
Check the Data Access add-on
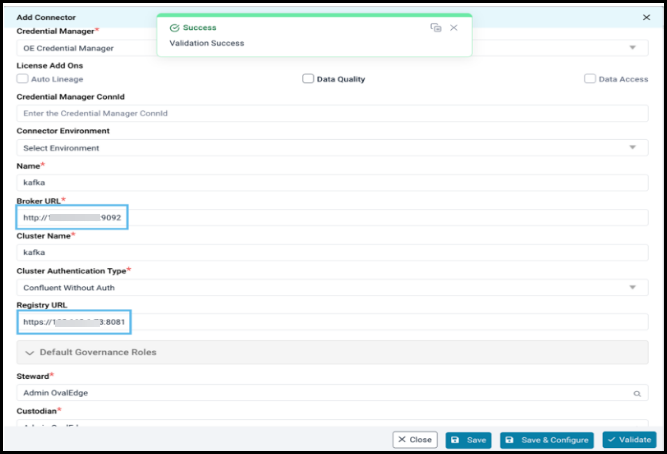pos(590,79)
